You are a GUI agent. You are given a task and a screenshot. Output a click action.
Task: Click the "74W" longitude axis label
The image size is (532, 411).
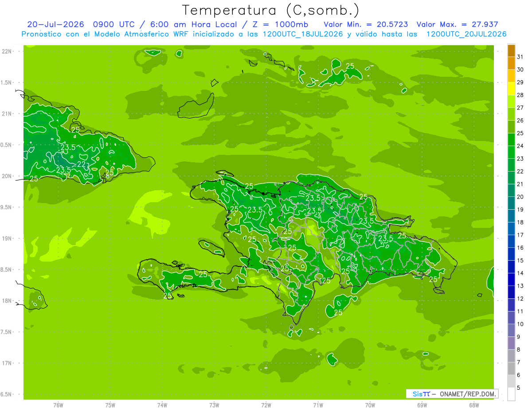click(162, 405)
